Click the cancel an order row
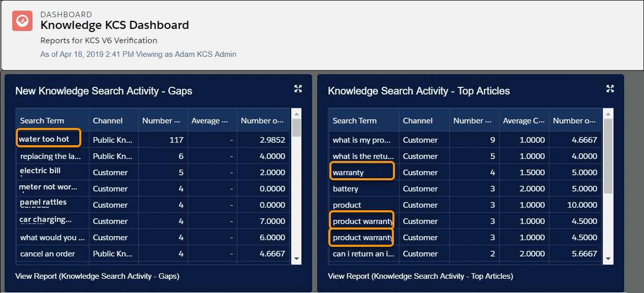 click(x=47, y=253)
